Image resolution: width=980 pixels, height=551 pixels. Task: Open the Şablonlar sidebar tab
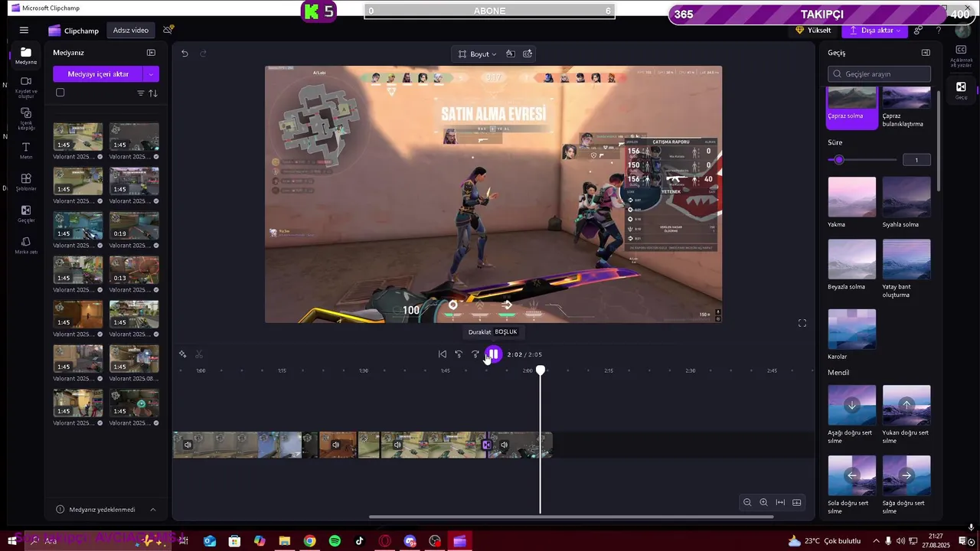tap(26, 182)
